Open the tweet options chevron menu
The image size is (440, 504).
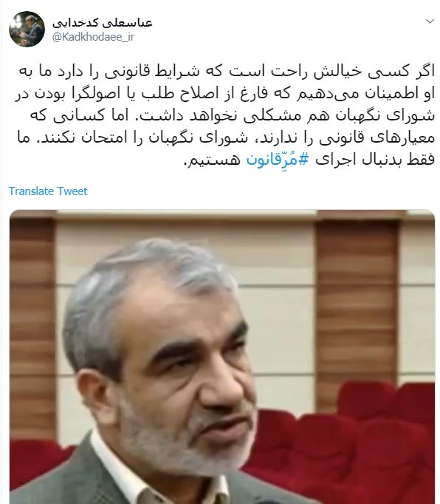(x=430, y=21)
